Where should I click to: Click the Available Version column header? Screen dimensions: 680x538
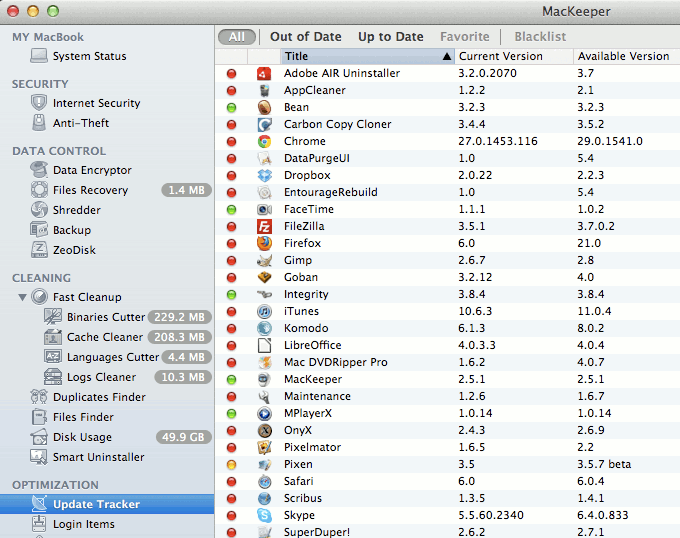[627, 56]
